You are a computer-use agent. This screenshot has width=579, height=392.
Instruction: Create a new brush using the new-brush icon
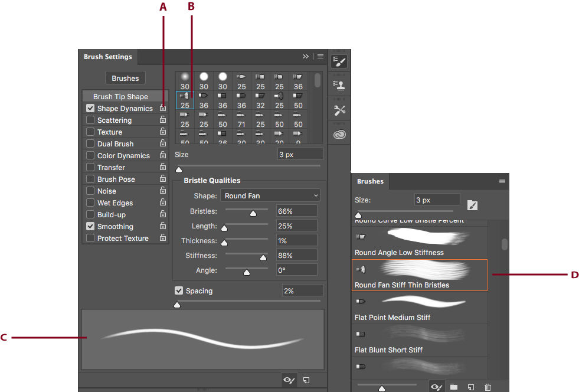[x=306, y=380]
